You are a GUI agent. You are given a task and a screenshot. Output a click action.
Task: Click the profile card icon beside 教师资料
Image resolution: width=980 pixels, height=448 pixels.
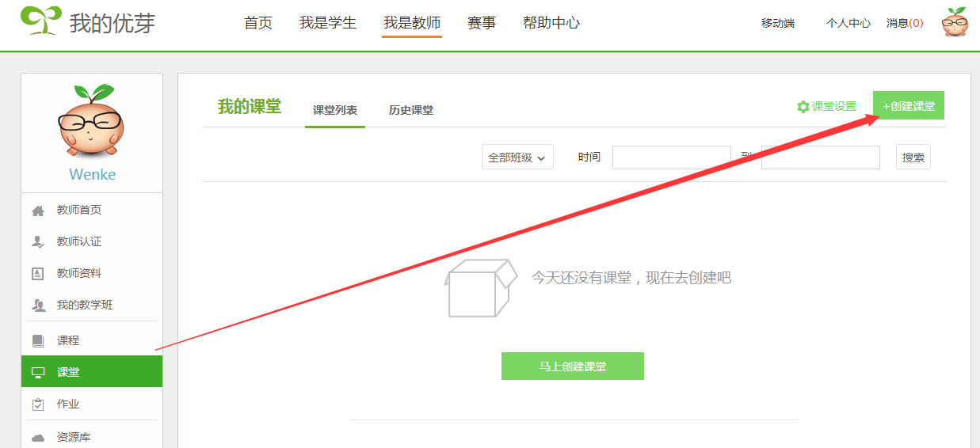[x=37, y=274]
